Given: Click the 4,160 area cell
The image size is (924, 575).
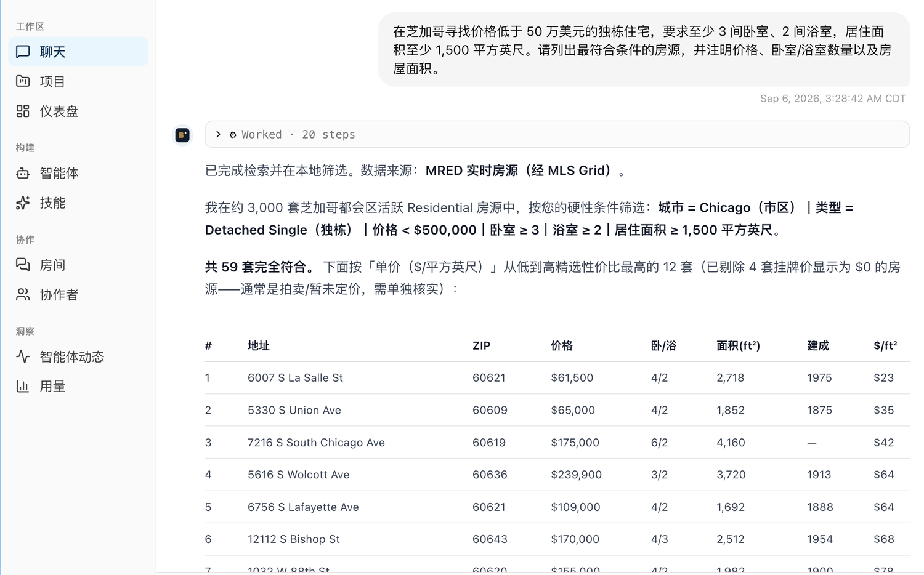Looking at the screenshot, I should [x=731, y=442].
